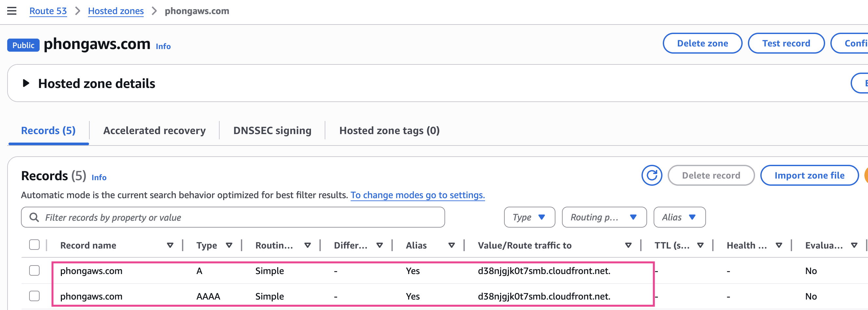
Task: Sort by Type column arrow
Action: [229, 245]
